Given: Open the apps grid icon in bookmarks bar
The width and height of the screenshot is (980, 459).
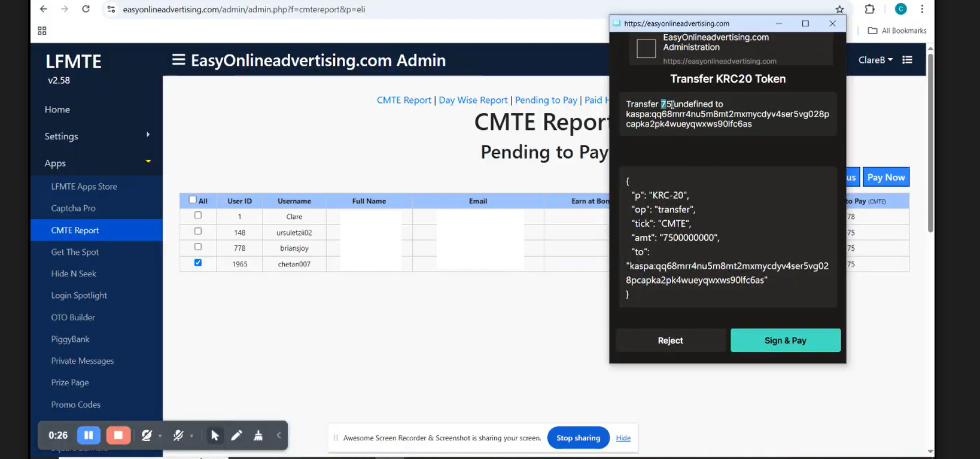Looking at the screenshot, I should tap(42, 31).
